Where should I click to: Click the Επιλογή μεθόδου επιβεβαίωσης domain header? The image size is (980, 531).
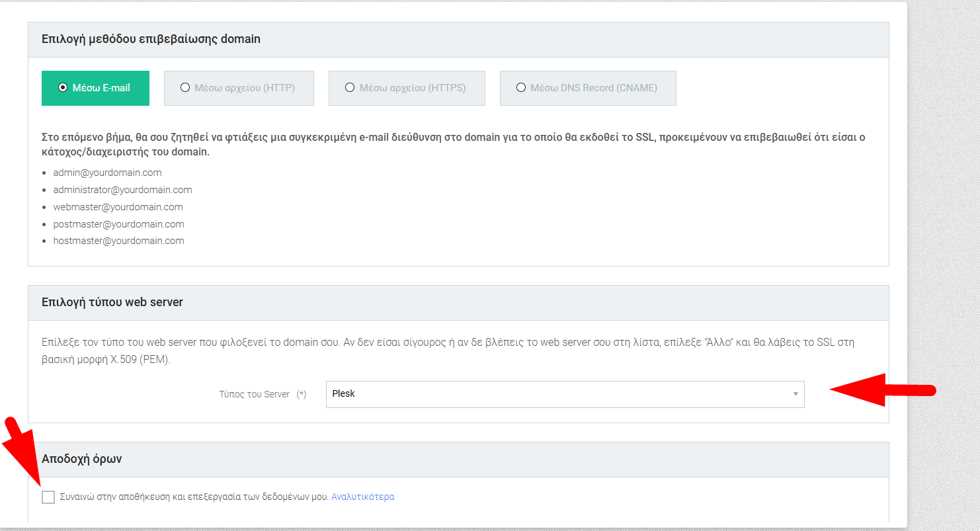click(151, 39)
